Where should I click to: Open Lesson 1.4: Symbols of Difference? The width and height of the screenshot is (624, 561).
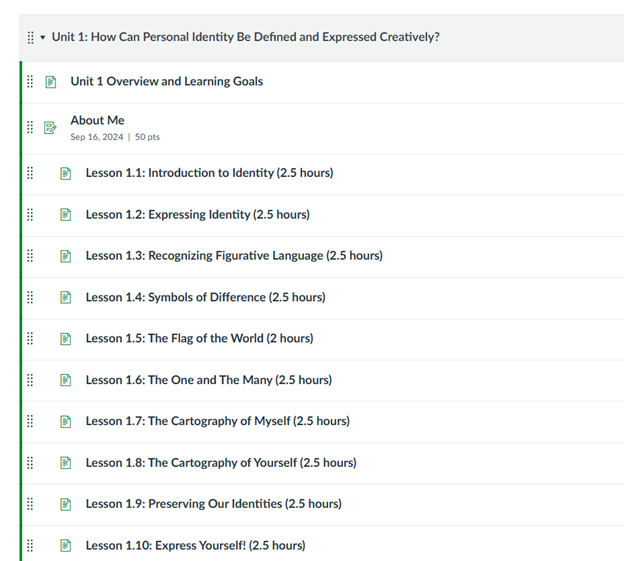(x=205, y=297)
